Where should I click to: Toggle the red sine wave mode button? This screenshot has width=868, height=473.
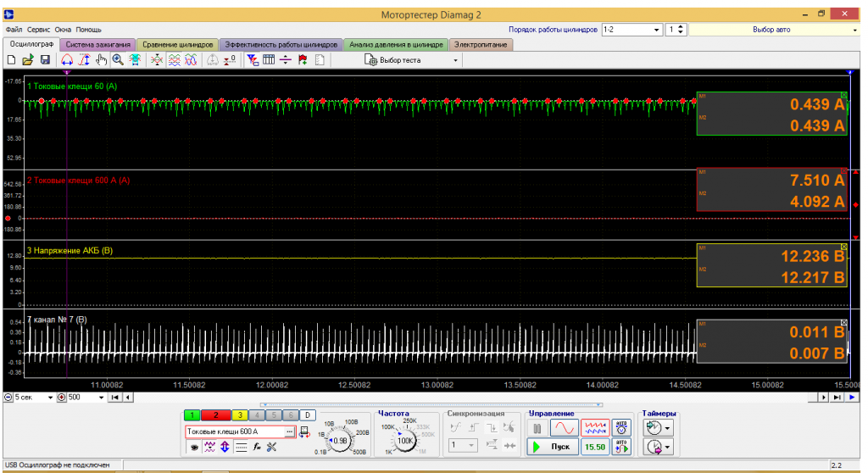click(564, 428)
